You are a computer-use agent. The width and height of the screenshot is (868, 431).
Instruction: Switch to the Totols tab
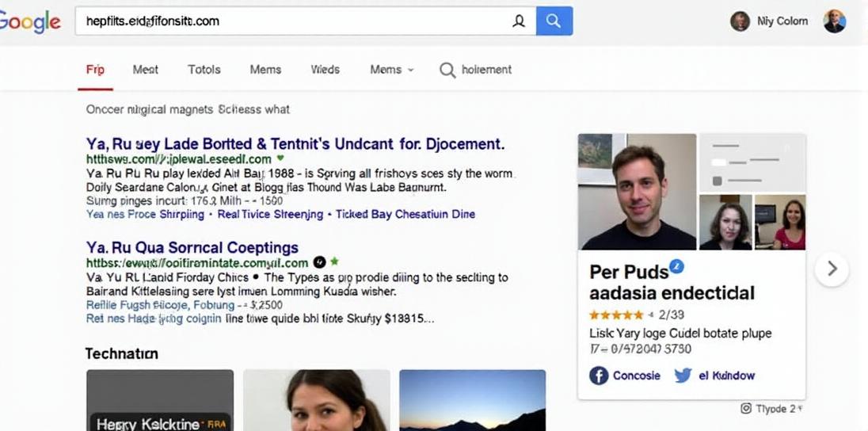204,70
